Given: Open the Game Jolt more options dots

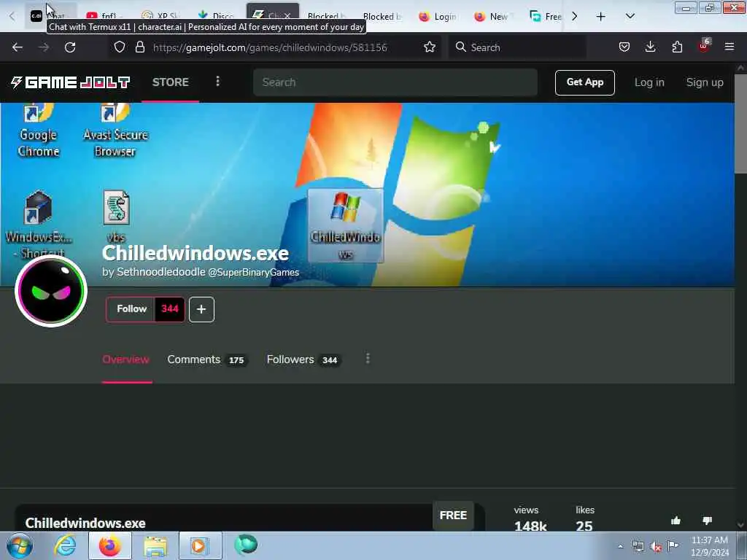Looking at the screenshot, I should click(217, 82).
